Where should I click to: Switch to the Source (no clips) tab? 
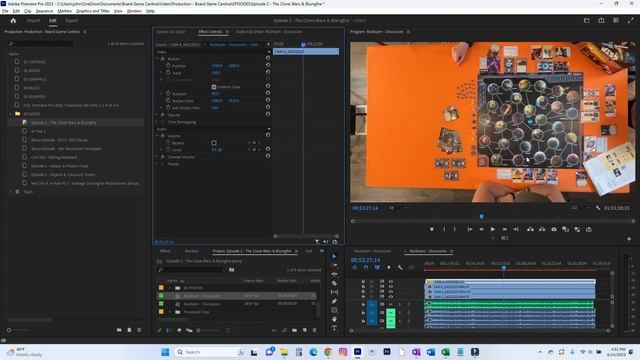[171, 32]
